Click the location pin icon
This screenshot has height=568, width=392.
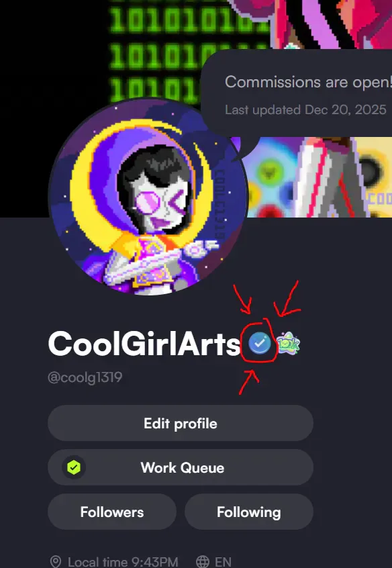[56, 562]
